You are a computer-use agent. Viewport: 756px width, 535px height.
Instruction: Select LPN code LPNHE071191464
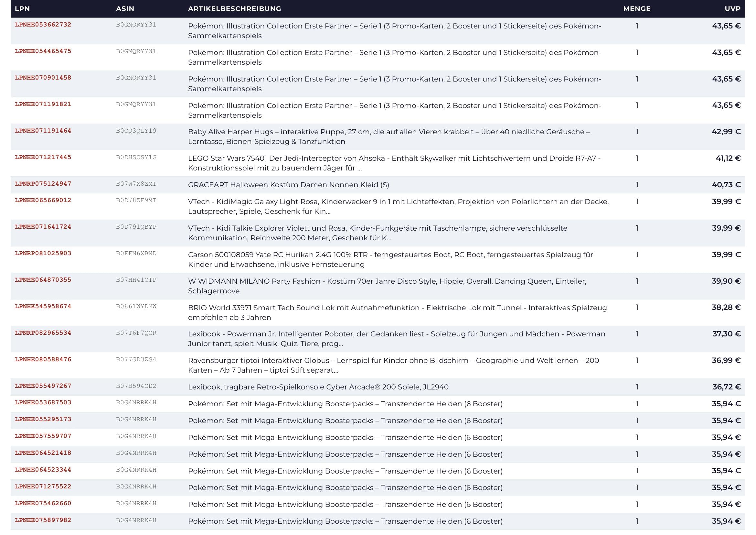[43, 131]
